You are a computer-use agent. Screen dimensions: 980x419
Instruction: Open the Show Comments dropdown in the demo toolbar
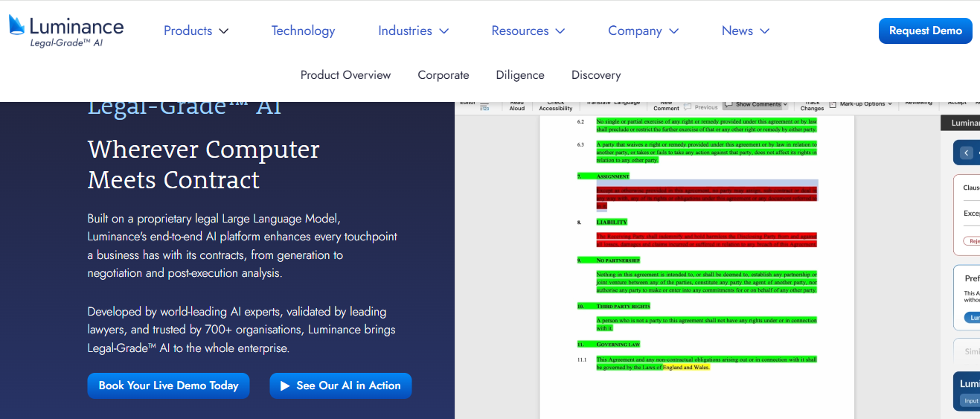pos(756,105)
